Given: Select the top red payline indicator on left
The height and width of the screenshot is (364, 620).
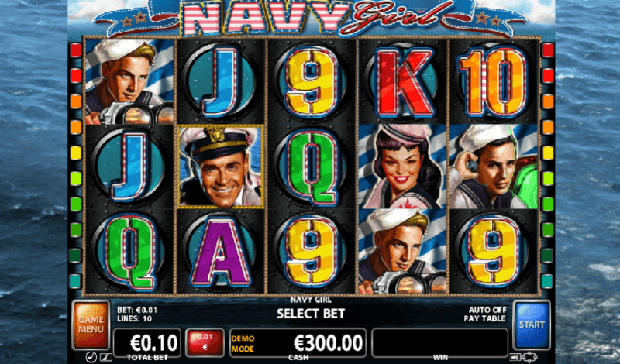Looking at the screenshot, I should coord(75,50).
